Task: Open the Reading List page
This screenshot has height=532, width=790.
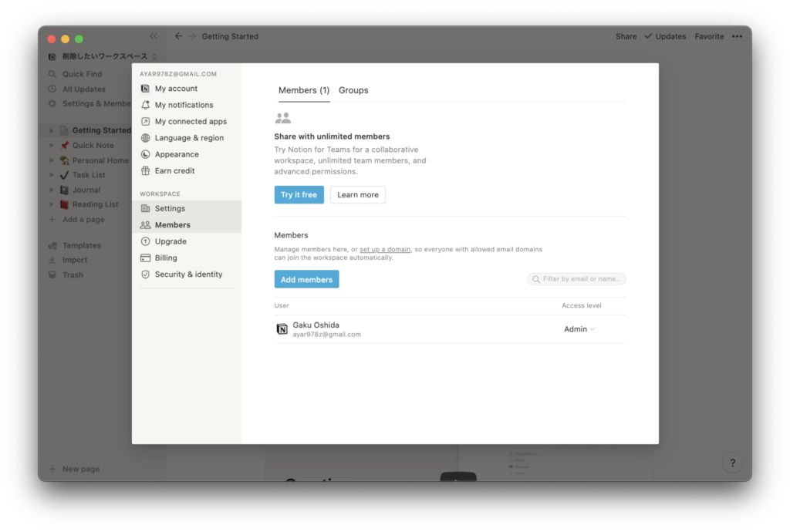Action: click(x=95, y=205)
